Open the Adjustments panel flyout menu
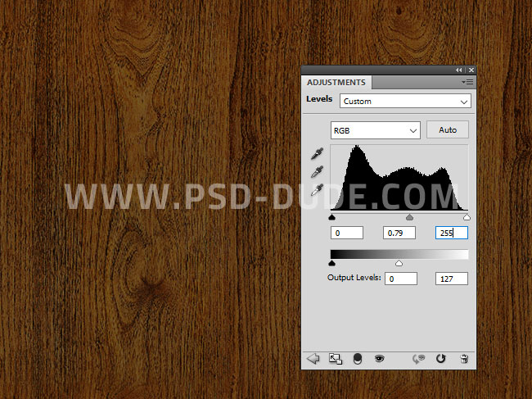Viewport: 532px width, 399px height. click(467, 82)
